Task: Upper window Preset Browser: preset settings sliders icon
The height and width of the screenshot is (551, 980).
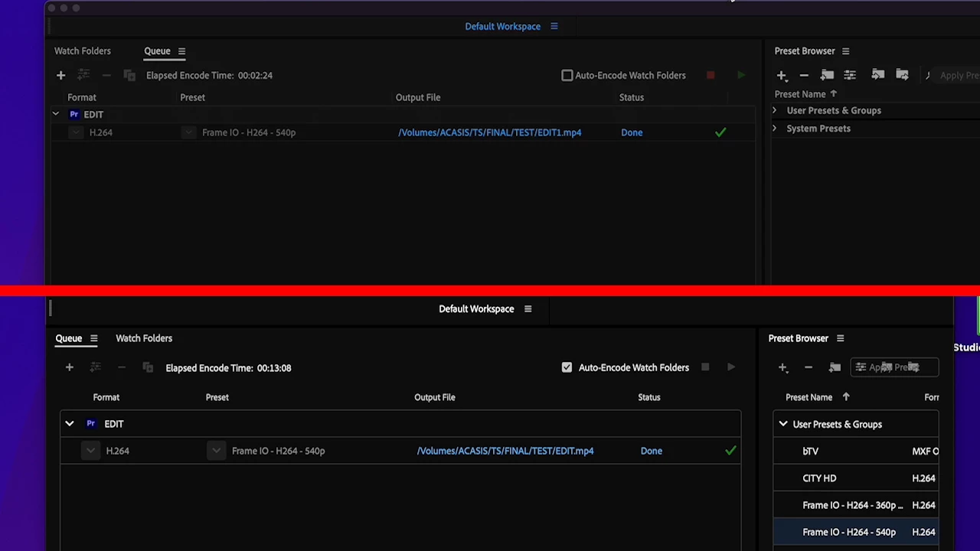Action: coord(850,75)
